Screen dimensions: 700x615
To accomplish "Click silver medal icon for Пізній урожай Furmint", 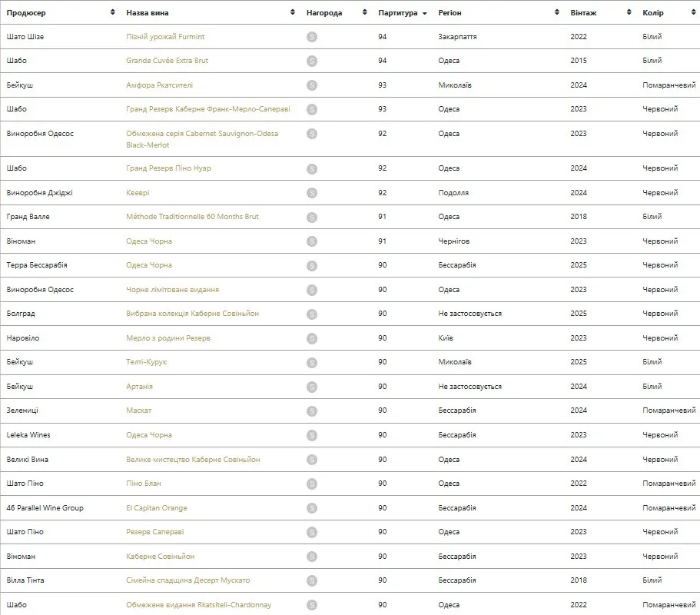I will 312,37.
